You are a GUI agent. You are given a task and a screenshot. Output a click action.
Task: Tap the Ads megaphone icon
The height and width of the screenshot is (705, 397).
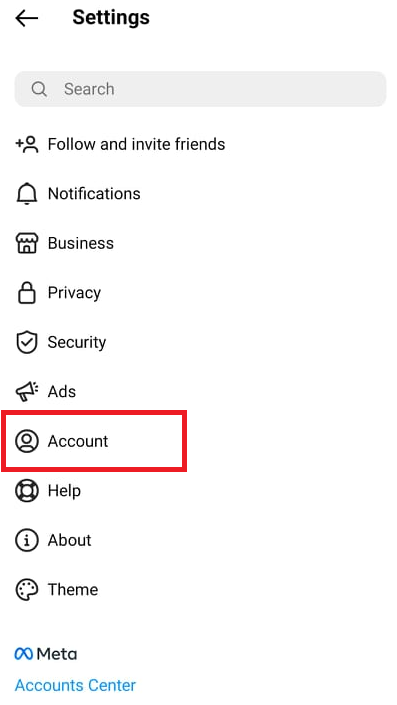point(27,392)
